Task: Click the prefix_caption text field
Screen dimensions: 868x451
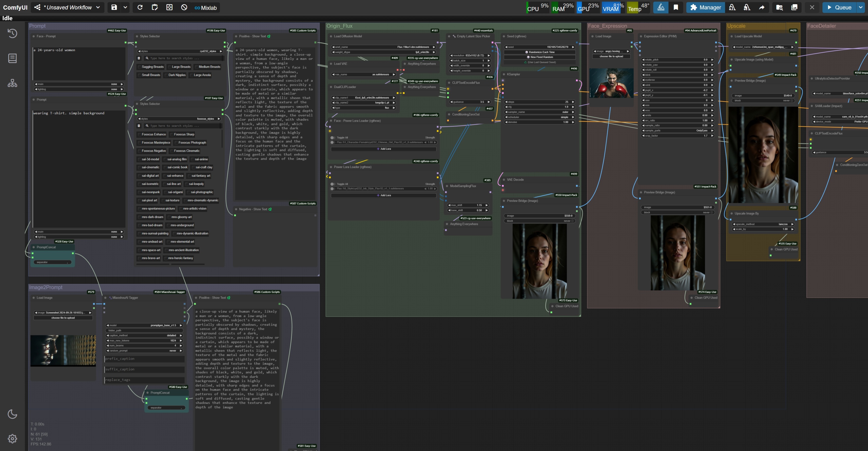Action: click(144, 359)
